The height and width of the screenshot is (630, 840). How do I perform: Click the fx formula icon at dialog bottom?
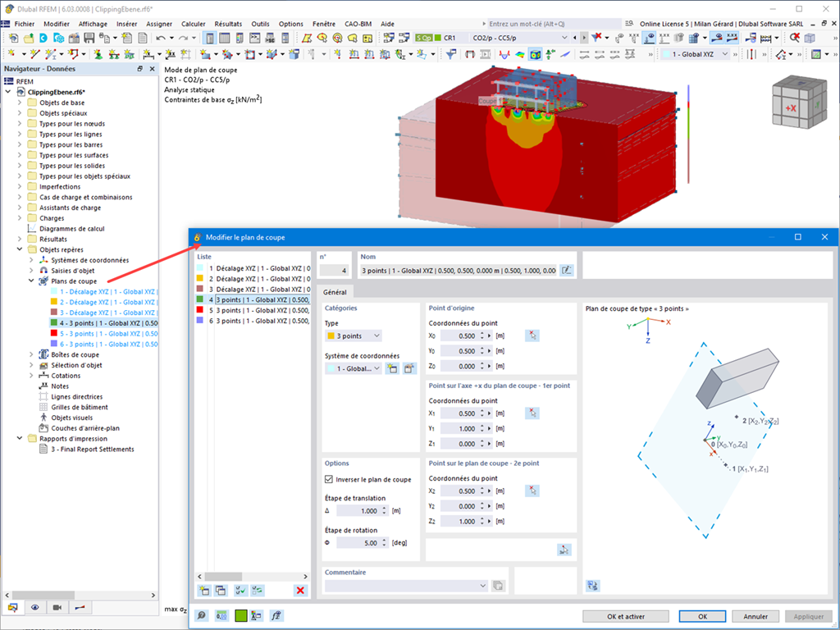[276, 615]
